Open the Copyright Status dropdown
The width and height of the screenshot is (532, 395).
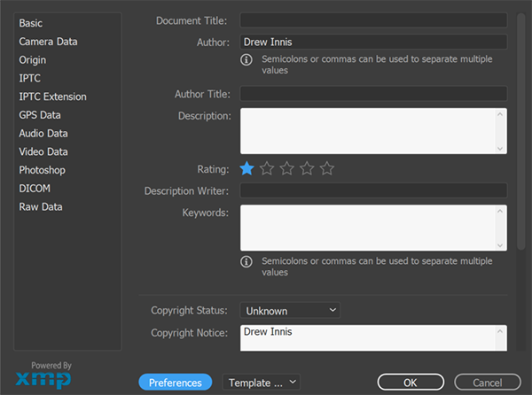[x=290, y=311]
